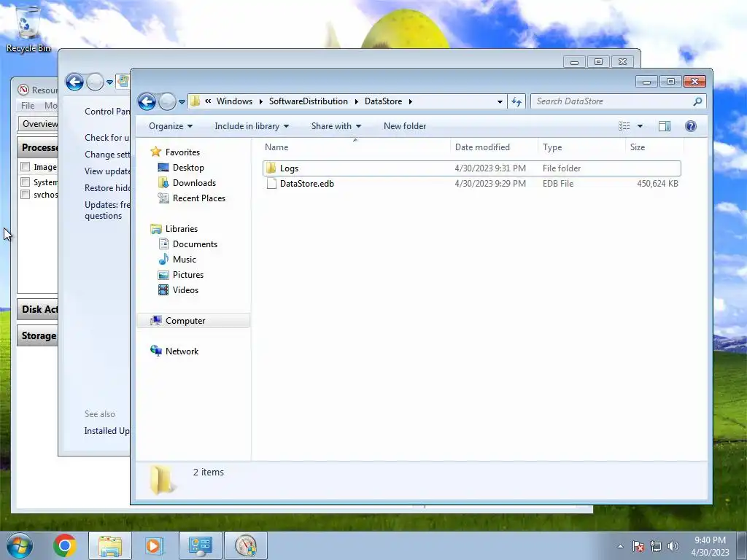Open Music library

(185, 260)
